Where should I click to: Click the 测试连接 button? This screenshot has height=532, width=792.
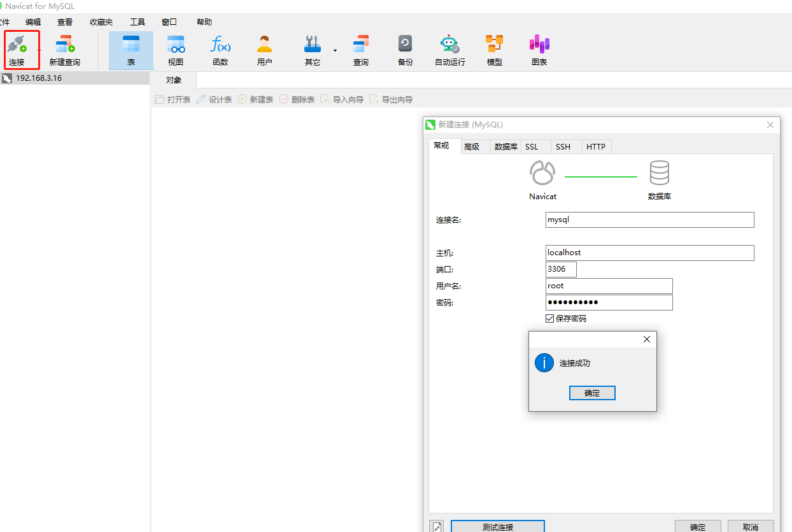pyautogui.click(x=498, y=526)
